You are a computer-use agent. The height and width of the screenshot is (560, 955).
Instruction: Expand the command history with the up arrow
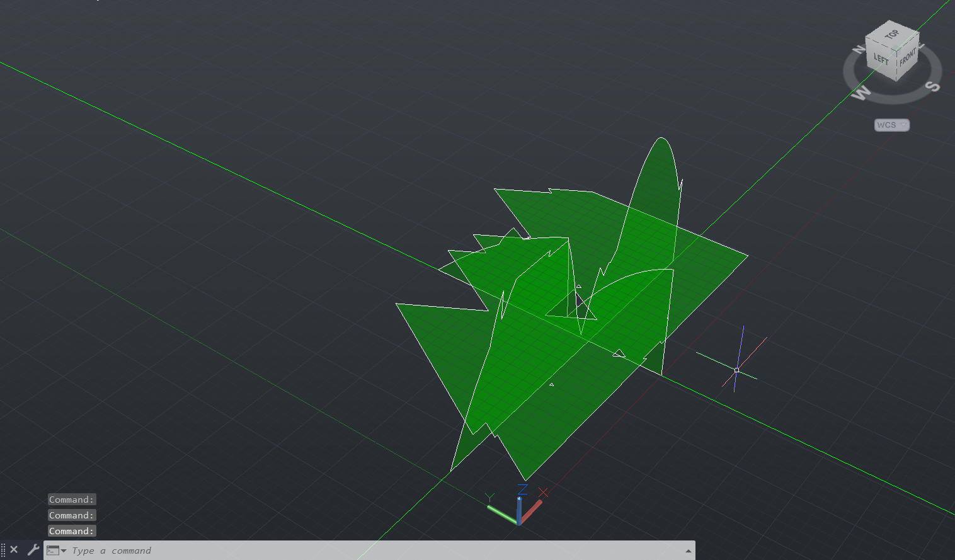click(688, 551)
